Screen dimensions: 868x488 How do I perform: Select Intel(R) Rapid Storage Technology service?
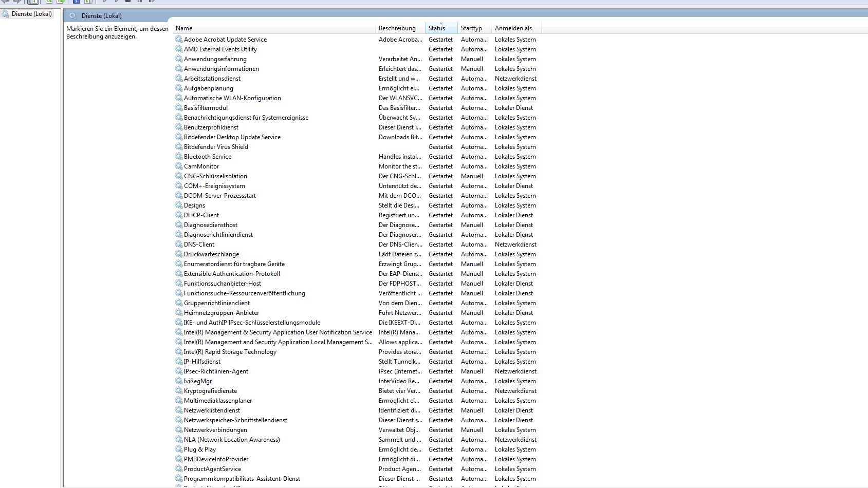[230, 352]
